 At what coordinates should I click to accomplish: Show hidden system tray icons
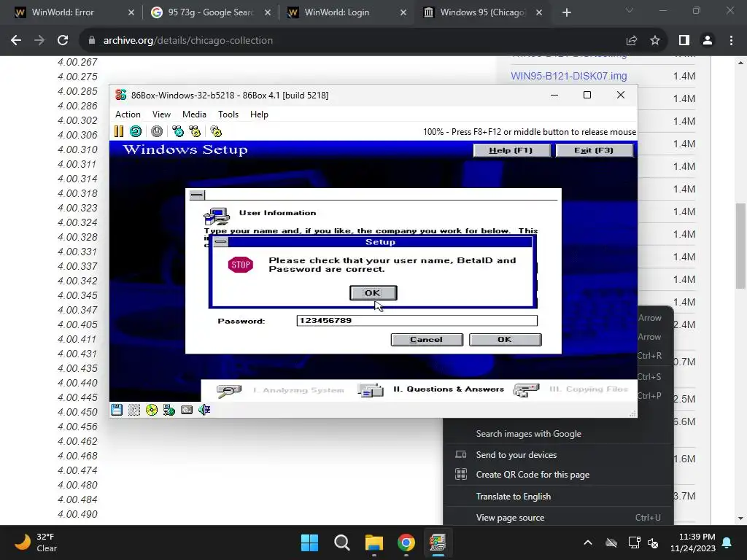588,542
